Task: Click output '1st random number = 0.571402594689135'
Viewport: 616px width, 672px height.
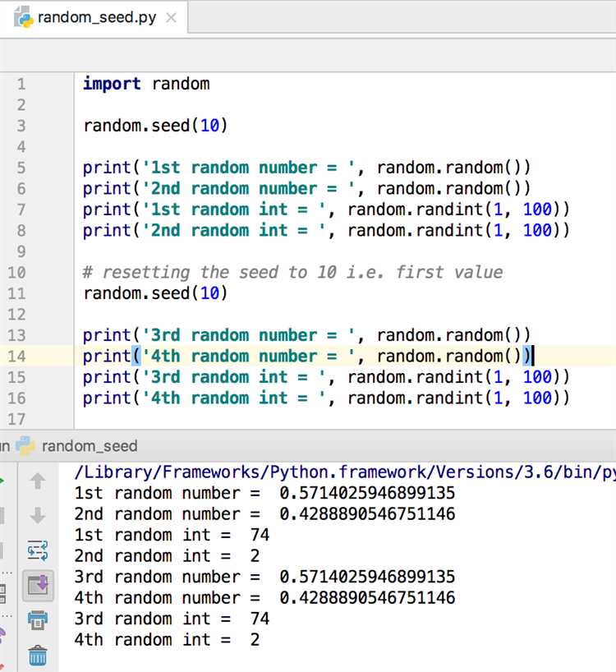Action: [264, 493]
